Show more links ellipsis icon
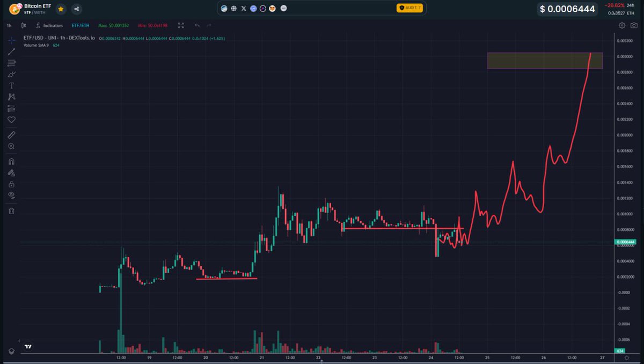Viewport: 644px width, 364px height. point(283,8)
